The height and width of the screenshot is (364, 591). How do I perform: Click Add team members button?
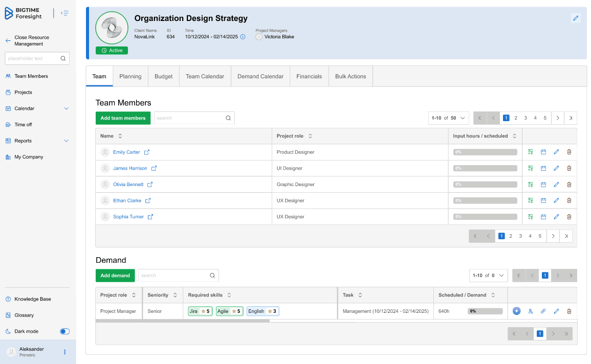click(123, 118)
